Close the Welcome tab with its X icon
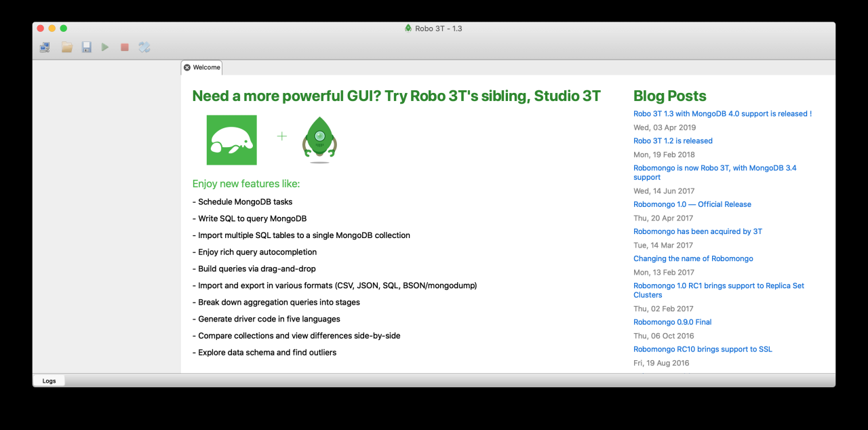 pyautogui.click(x=187, y=68)
